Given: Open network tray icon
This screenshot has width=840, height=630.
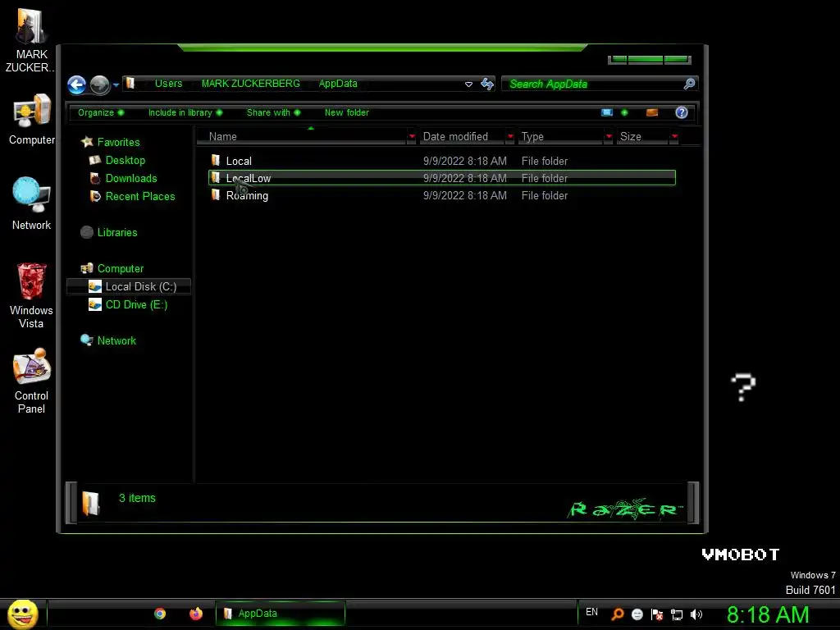Looking at the screenshot, I should click(677, 614).
